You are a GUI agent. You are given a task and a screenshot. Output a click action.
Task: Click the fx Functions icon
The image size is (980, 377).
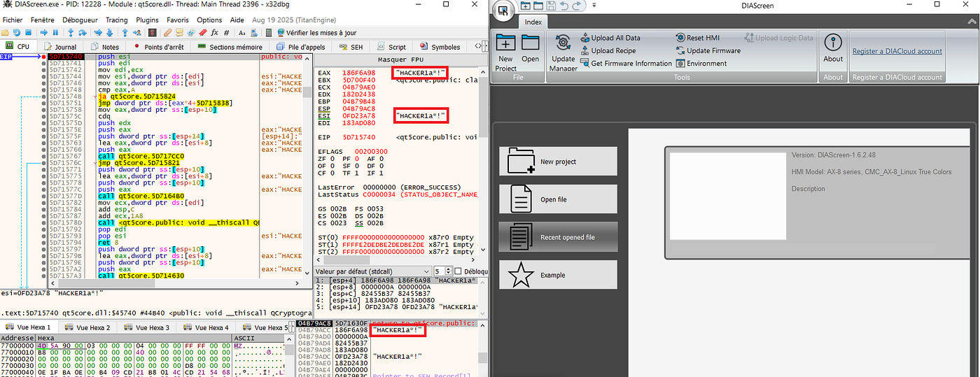pyautogui.click(x=214, y=32)
